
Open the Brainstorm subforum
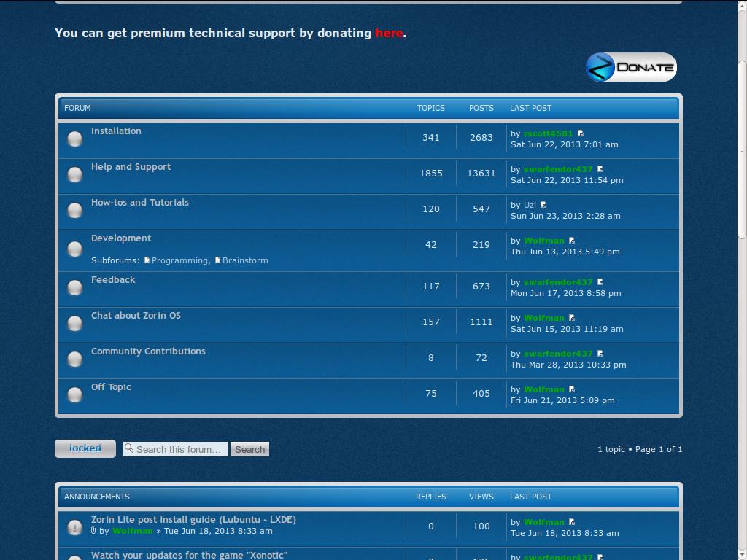245,260
